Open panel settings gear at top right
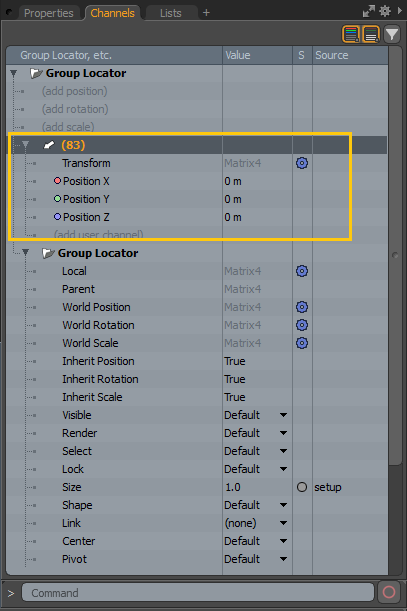Screen dimensions: 407x611 pyautogui.click(x=385, y=11)
